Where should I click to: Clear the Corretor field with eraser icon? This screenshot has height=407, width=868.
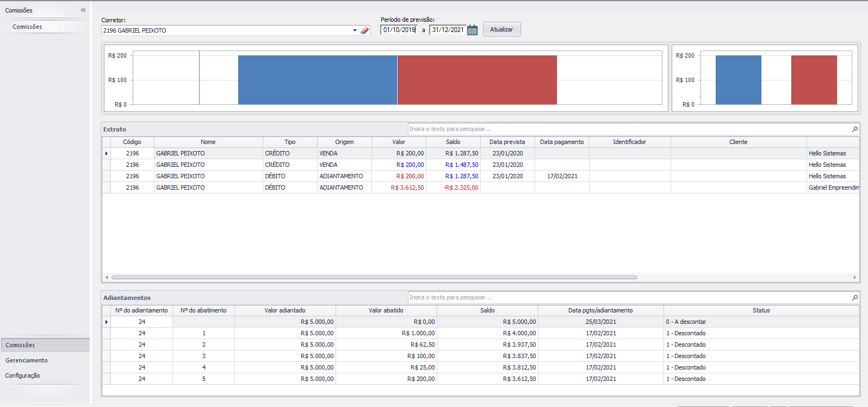(364, 30)
